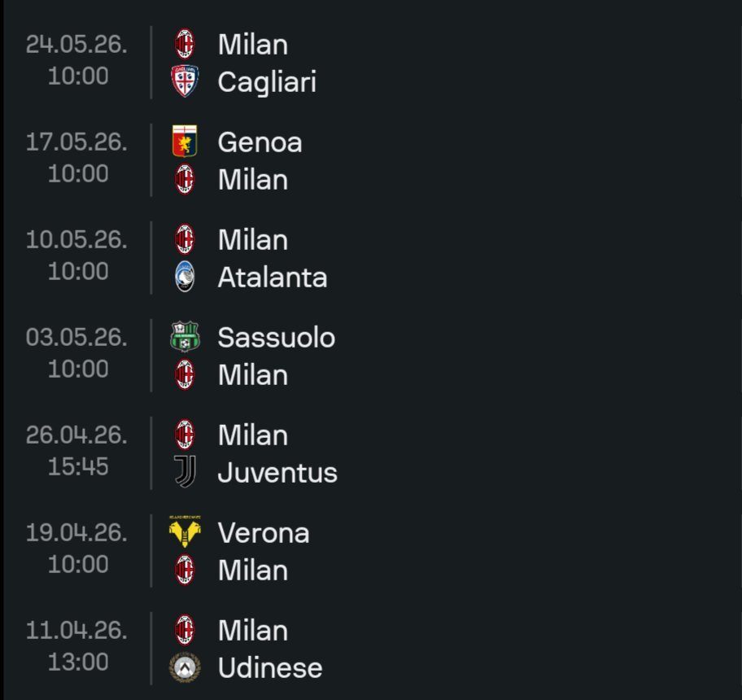Screen dimensions: 742x700
Task: Click Milan crest in the Udinese match
Action: [x=185, y=630]
